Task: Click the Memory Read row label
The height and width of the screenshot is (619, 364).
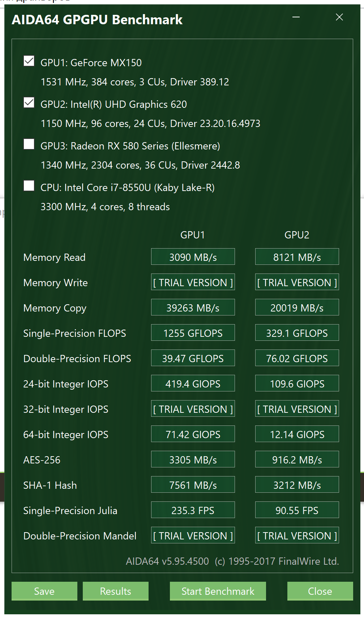Action: [54, 257]
